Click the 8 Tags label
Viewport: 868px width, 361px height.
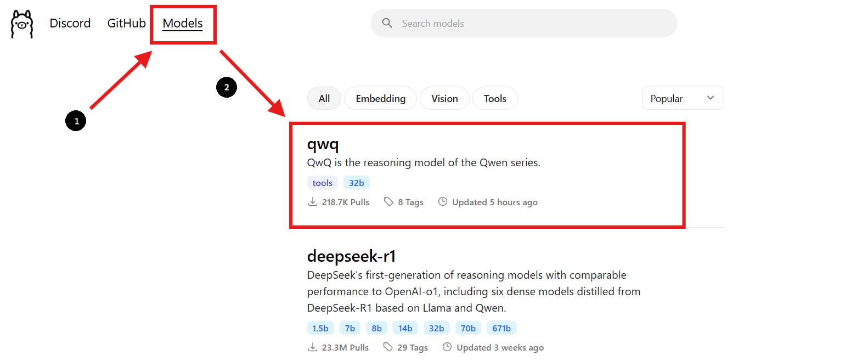pyautogui.click(x=411, y=202)
